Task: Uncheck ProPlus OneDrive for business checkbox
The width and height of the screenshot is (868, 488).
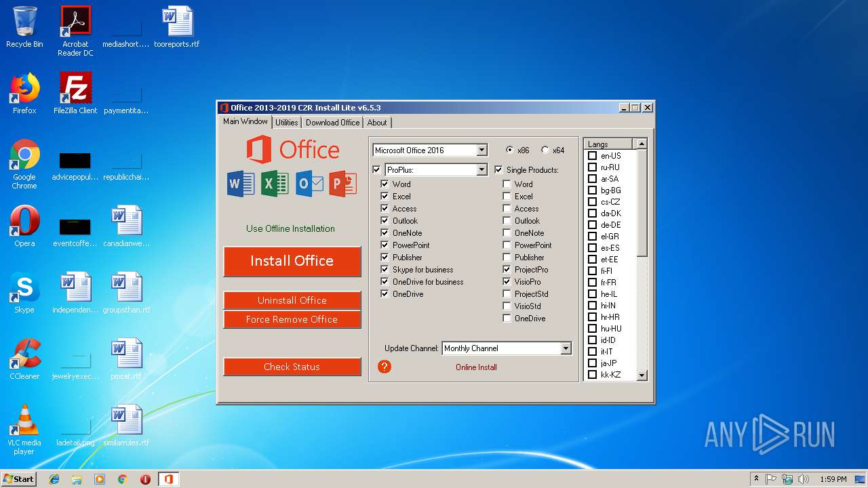Action: (x=384, y=281)
